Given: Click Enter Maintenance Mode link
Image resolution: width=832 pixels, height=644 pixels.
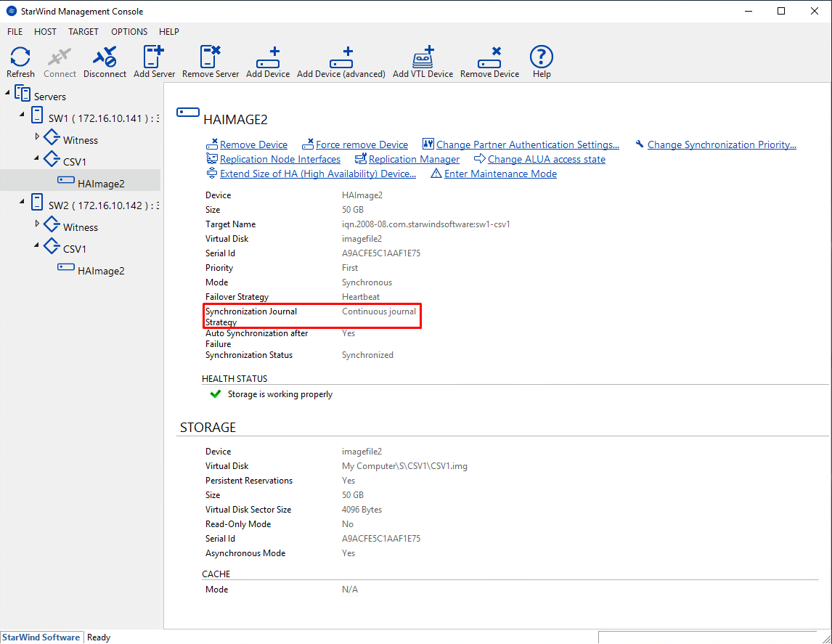Looking at the screenshot, I should 500,174.
